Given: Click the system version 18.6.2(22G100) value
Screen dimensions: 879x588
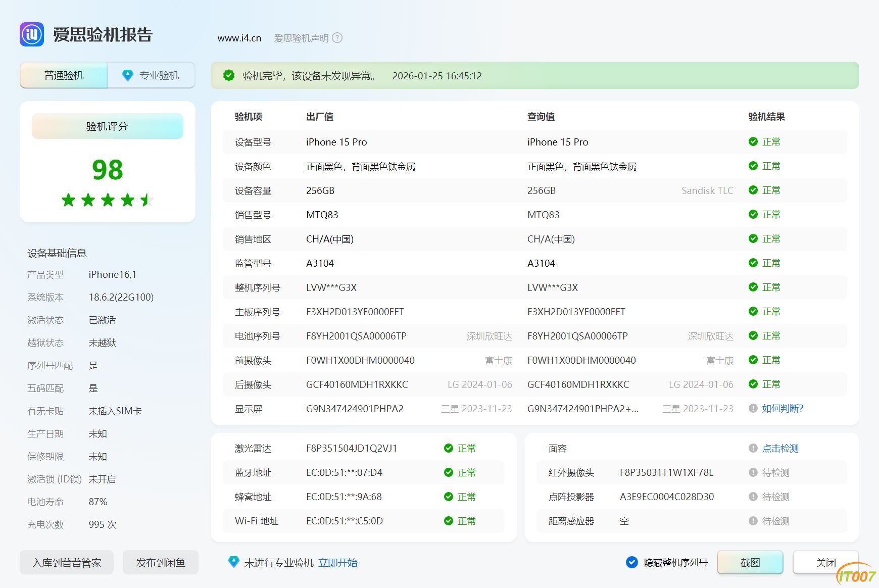Looking at the screenshot, I should (121, 297).
